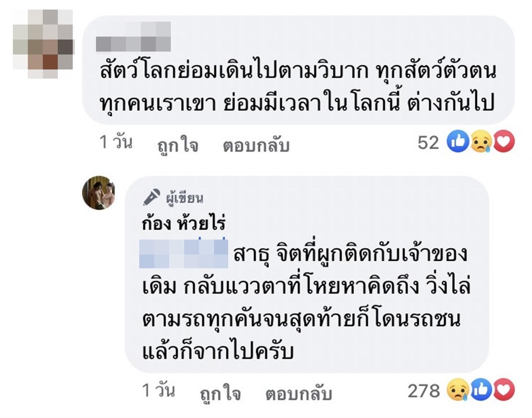
Task: Click the microphone author badge icon
Action: (x=151, y=198)
